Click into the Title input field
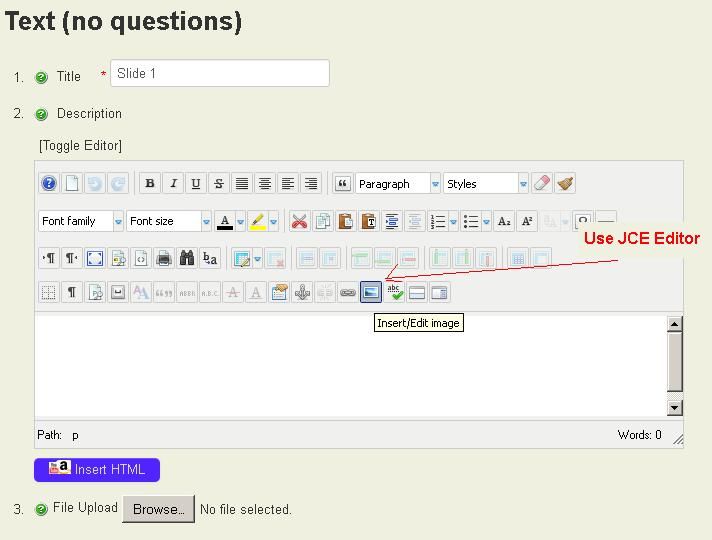712x540 pixels. pos(220,74)
